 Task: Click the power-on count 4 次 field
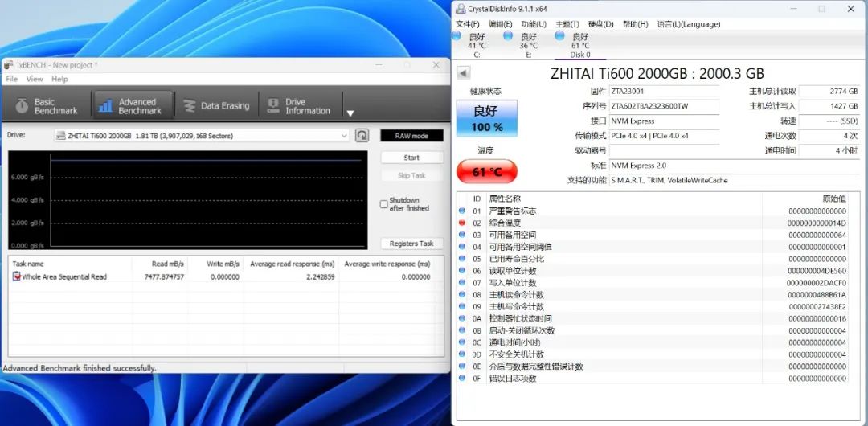pos(829,136)
